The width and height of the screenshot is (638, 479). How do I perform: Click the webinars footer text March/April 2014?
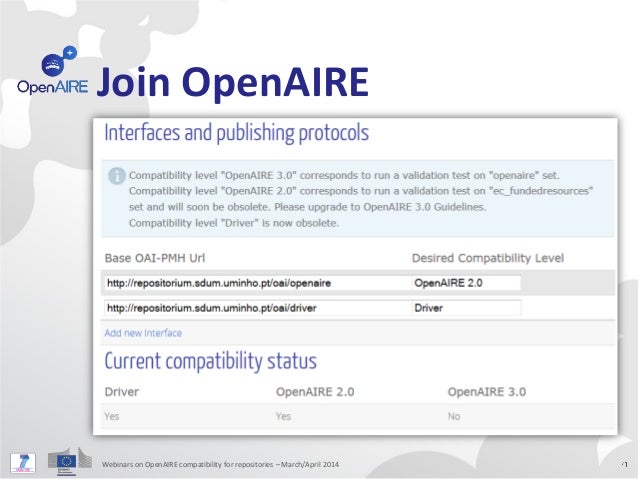click(220, 464)
